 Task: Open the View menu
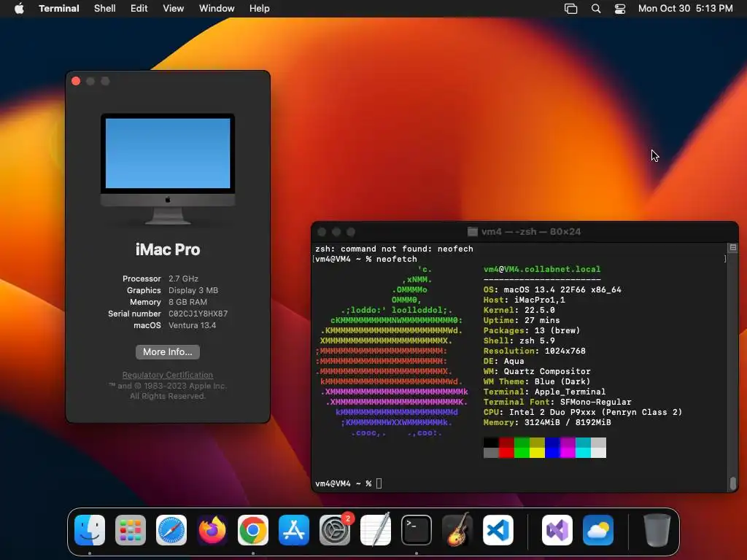point(174,9)
